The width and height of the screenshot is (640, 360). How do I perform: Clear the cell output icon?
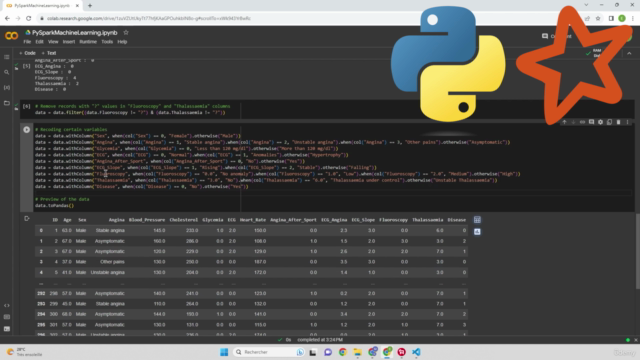point(27,219)
